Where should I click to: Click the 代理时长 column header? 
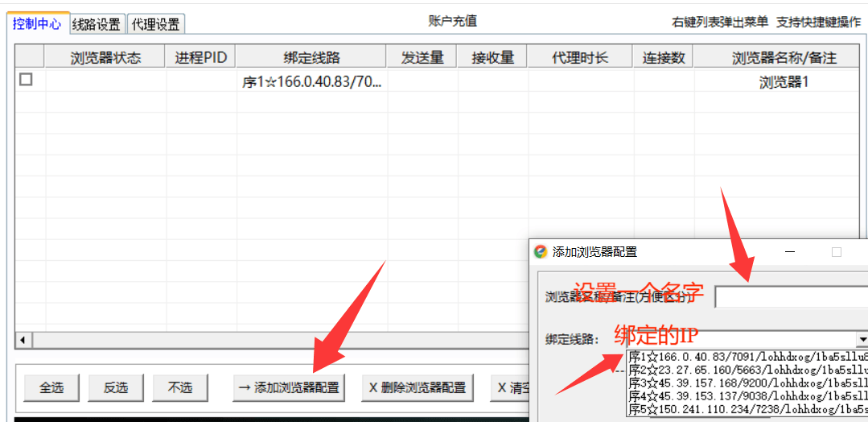(x=579, y=57)
